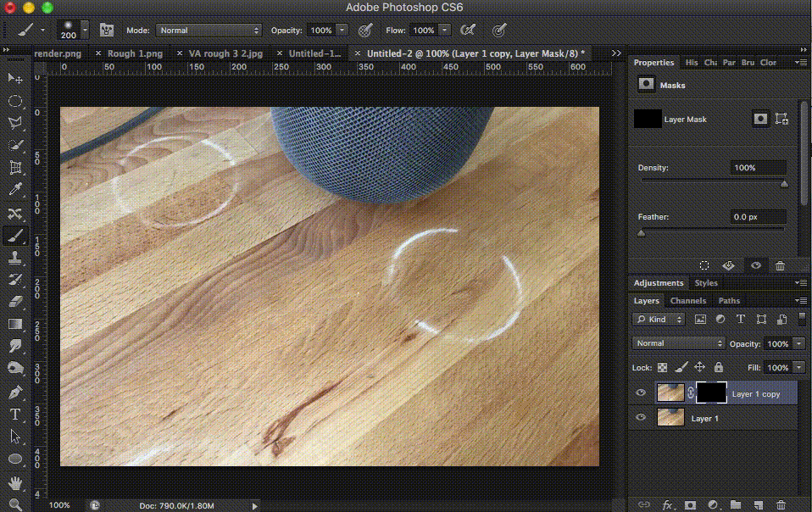This screenshot has height=512, width=812.
Task: Toggle pressure for opacity button
Action: click(x=365, y=30)
